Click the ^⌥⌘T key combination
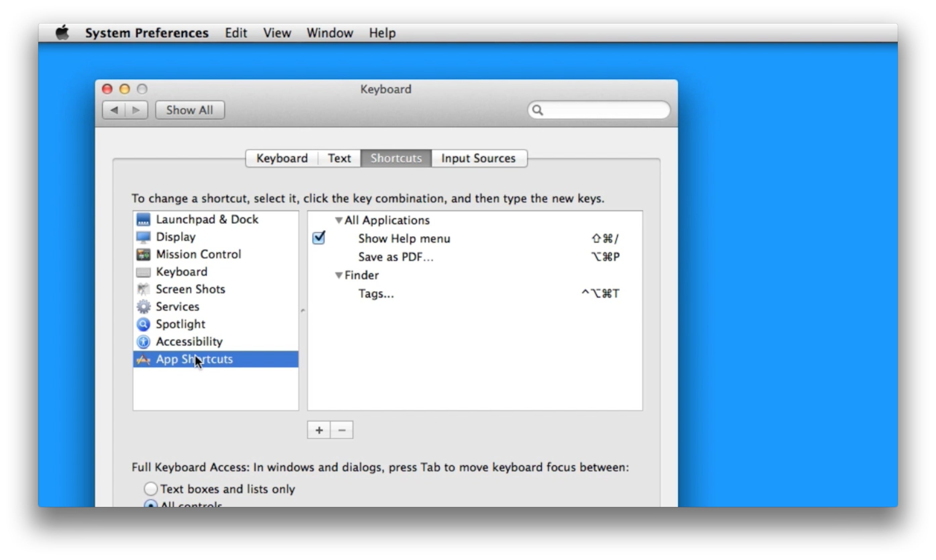 tap(600, 293)
